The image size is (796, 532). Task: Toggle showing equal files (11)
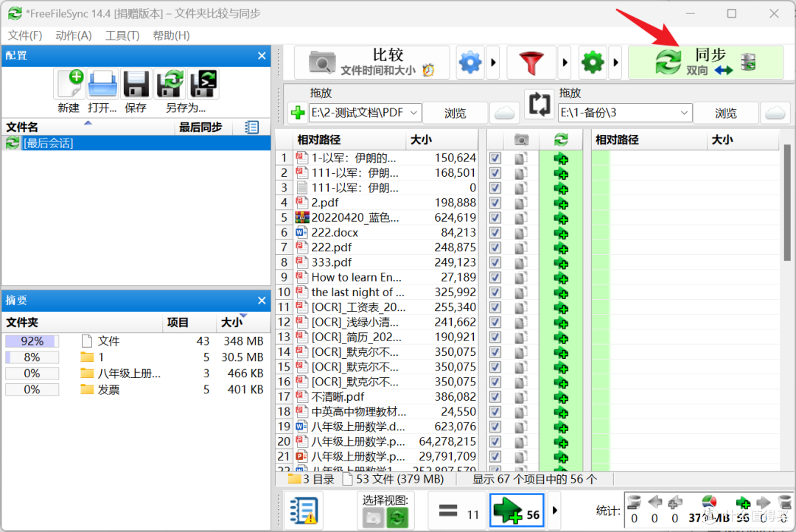[458, 511]
